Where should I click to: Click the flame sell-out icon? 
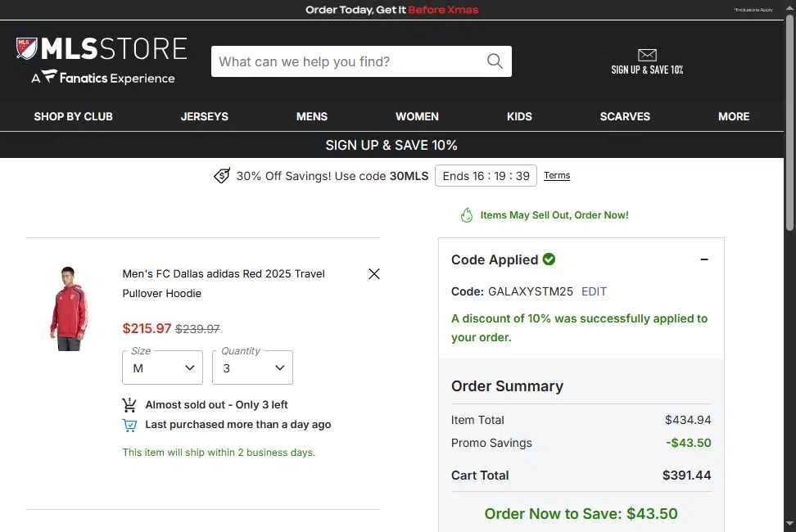[467, 215]
